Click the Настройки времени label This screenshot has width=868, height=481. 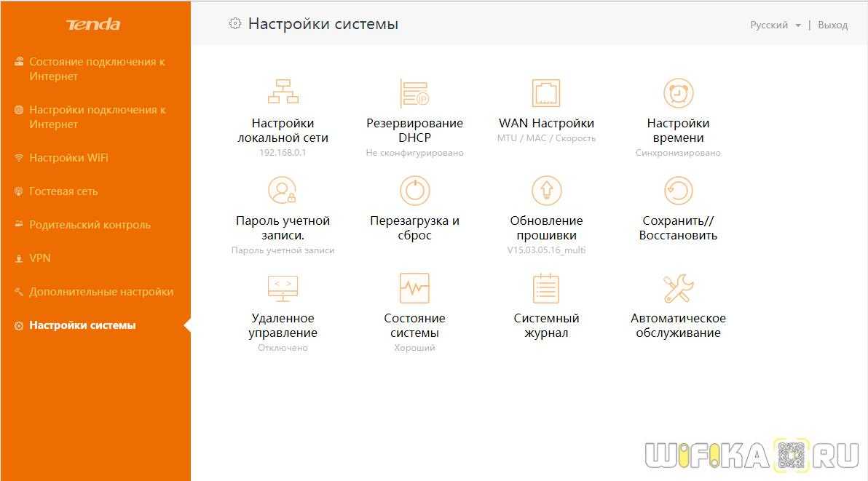[678, 130]
